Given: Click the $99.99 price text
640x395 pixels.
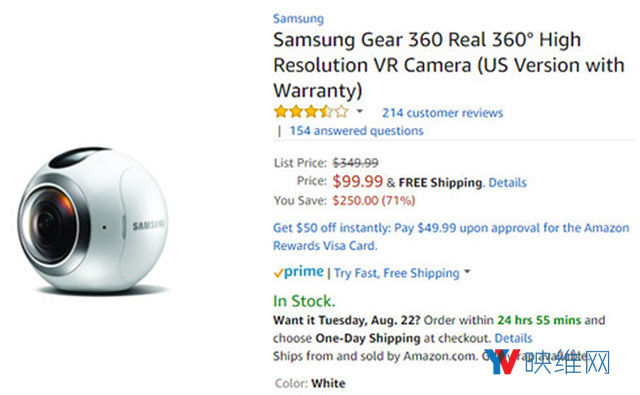Looking at the screenshot, I should [358, 181].
